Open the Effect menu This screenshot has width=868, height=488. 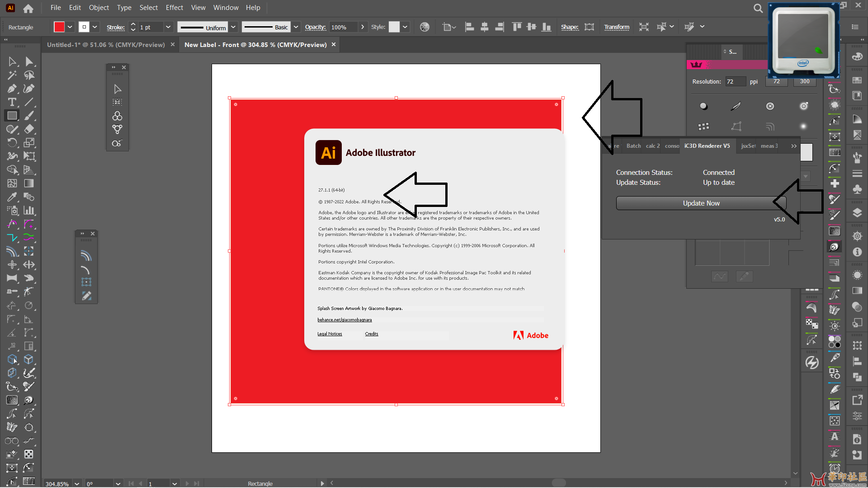click(174, 8)
